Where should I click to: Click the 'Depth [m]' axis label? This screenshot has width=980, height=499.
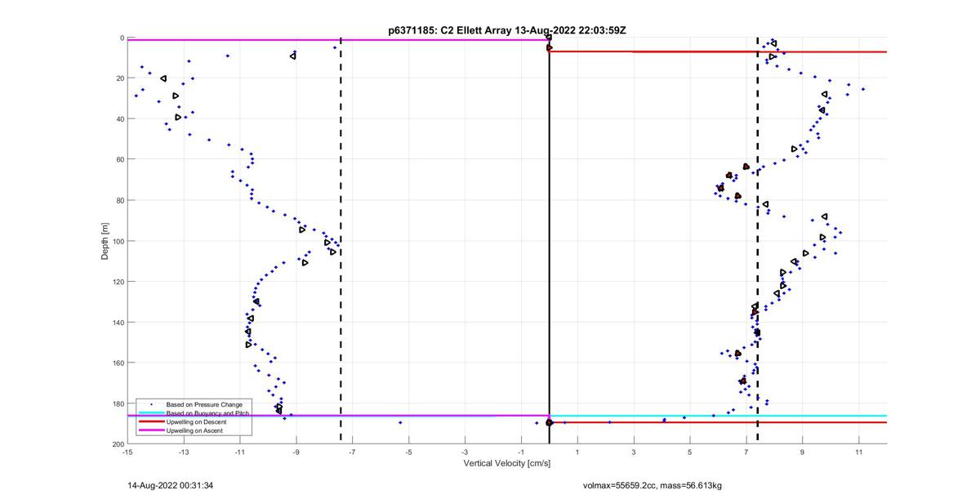tap(105, 241)
